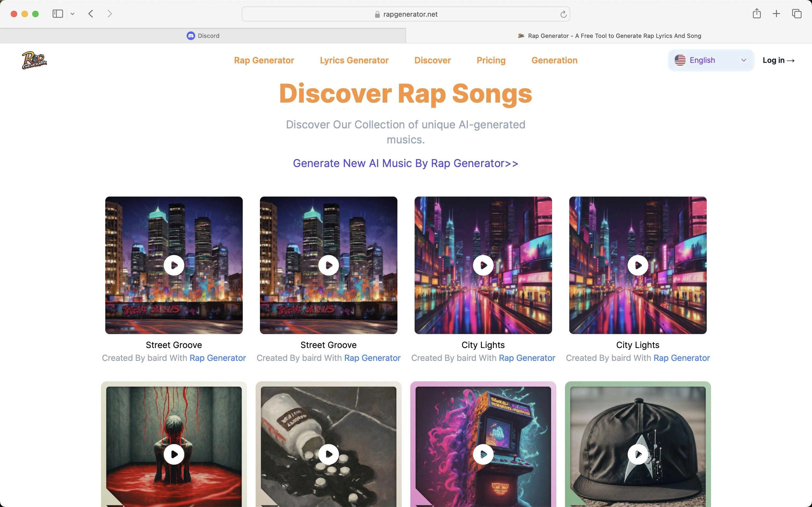
Task: Play the first City Lights song
Action: click(483, 265)
